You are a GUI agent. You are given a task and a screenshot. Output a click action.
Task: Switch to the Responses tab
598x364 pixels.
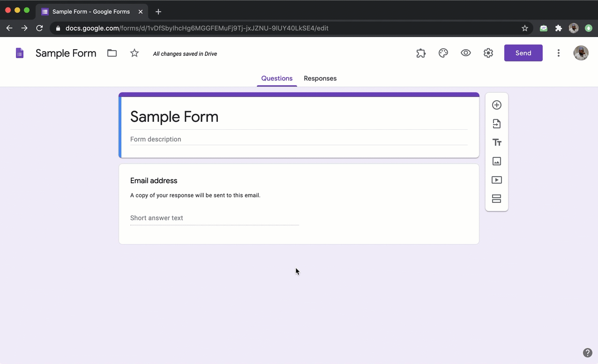pos(320,79)
